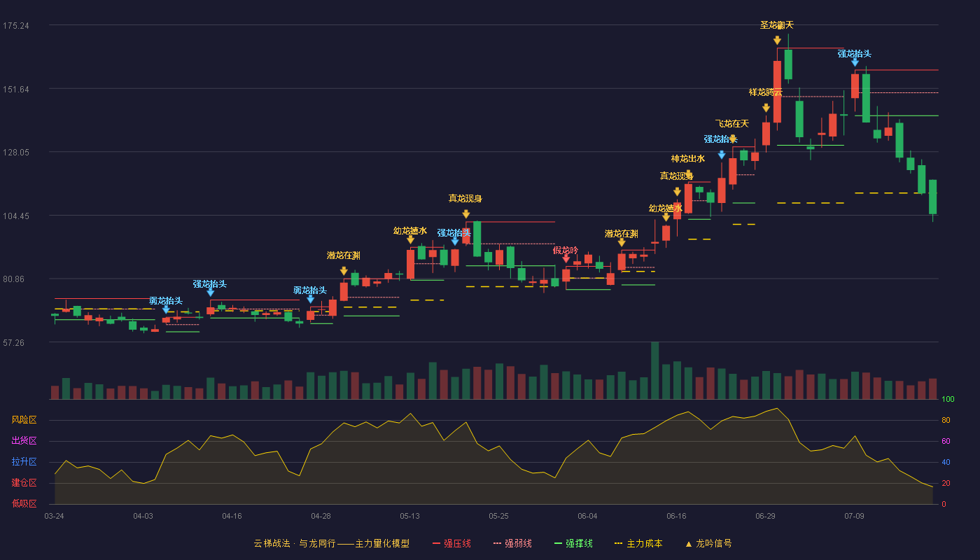This screenshot has width=980, height=560.
Task: Toggle the 龙吟信号 legend entry
Action: pyautogui.click(x=708, y=543)
